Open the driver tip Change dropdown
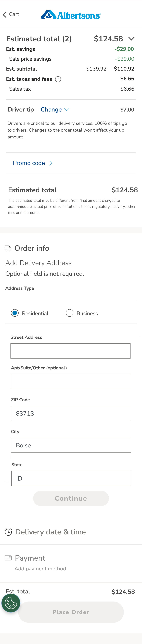 pyautogui.click(x=55, y=109)
